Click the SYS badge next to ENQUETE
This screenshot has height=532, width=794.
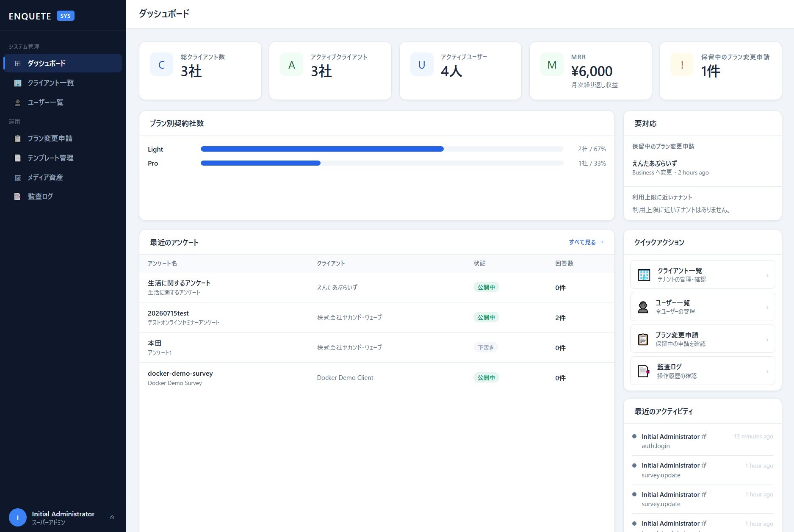[x=66, y=16]
